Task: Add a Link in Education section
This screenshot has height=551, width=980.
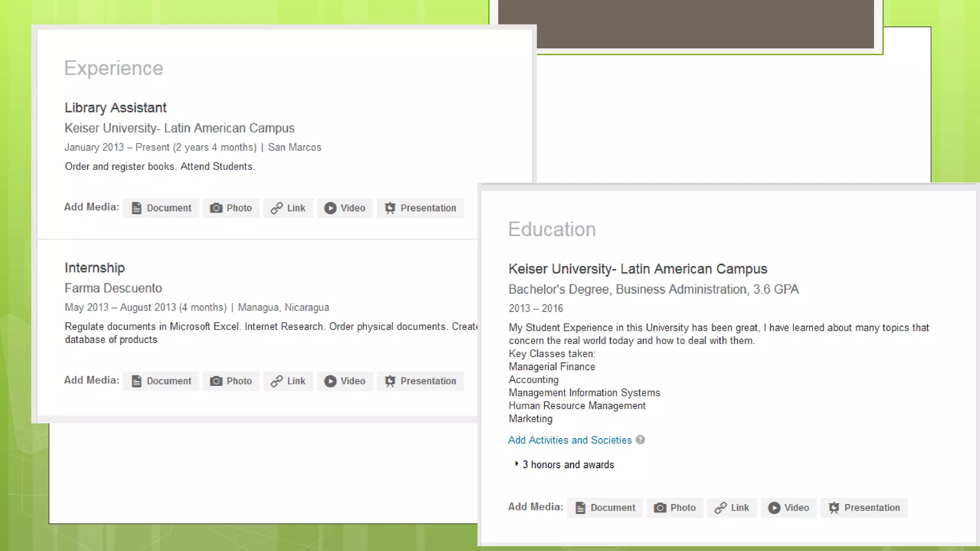Action: tap(732, 508)
